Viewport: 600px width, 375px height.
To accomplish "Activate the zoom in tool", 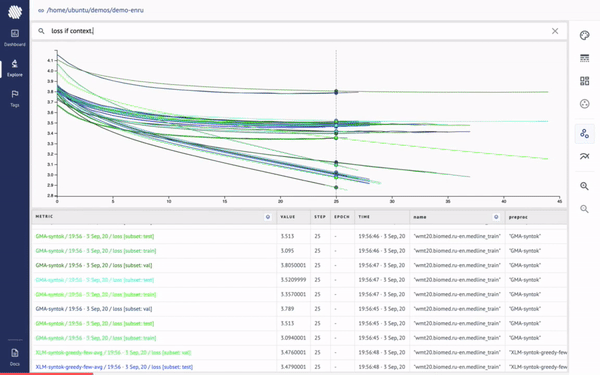I will click(584, 186).
